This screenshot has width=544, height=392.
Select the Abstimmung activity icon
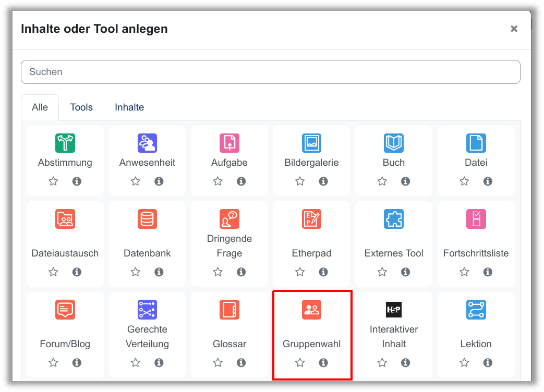pos(65,143)
